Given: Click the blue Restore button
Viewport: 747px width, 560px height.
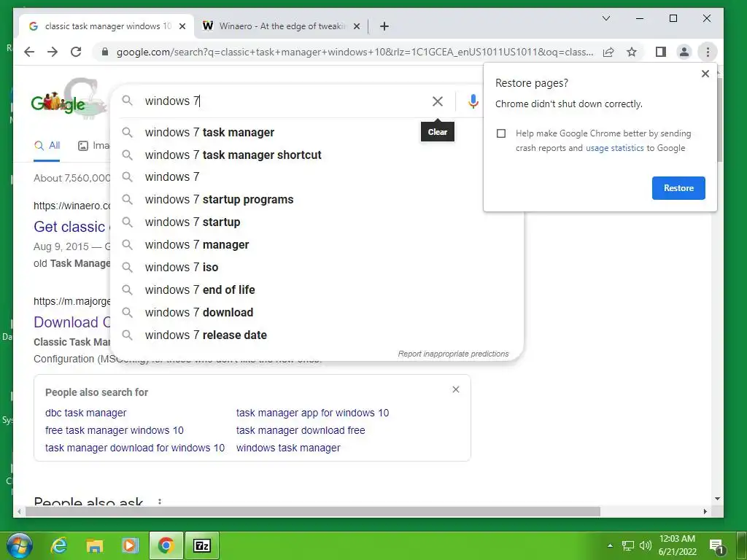Looking at the screenshot, I should [x=678, y=188].
